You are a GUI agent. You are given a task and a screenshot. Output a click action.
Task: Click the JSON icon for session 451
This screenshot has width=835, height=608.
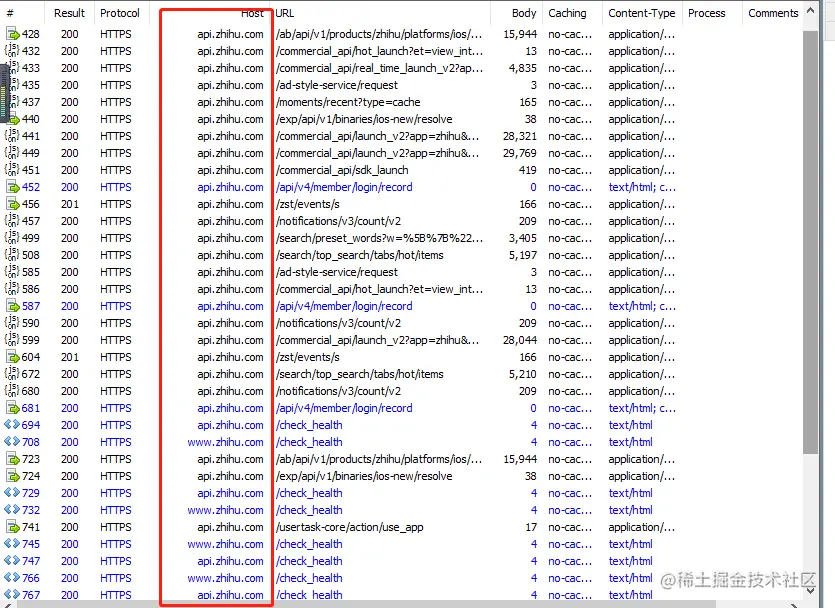pos(12,170)
